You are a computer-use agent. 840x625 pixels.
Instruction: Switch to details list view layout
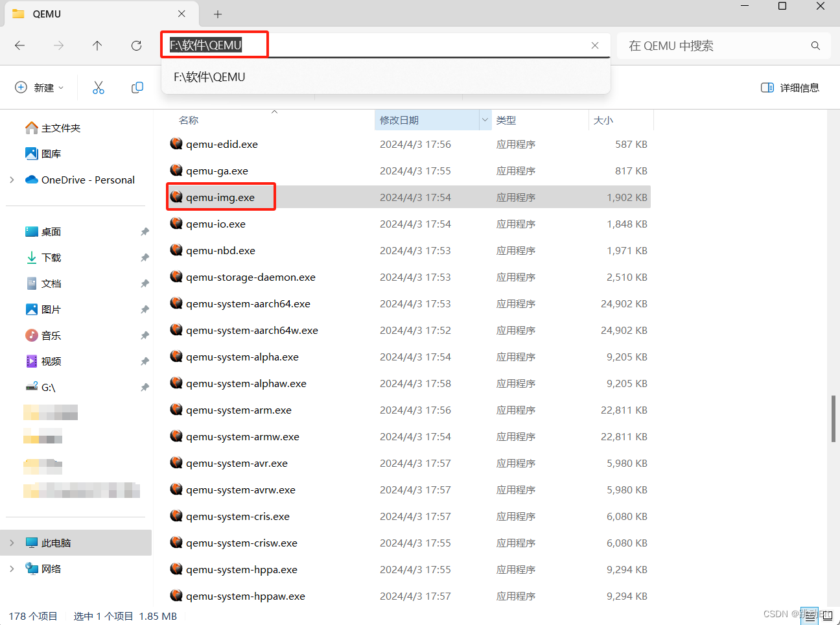pos(810,616)
